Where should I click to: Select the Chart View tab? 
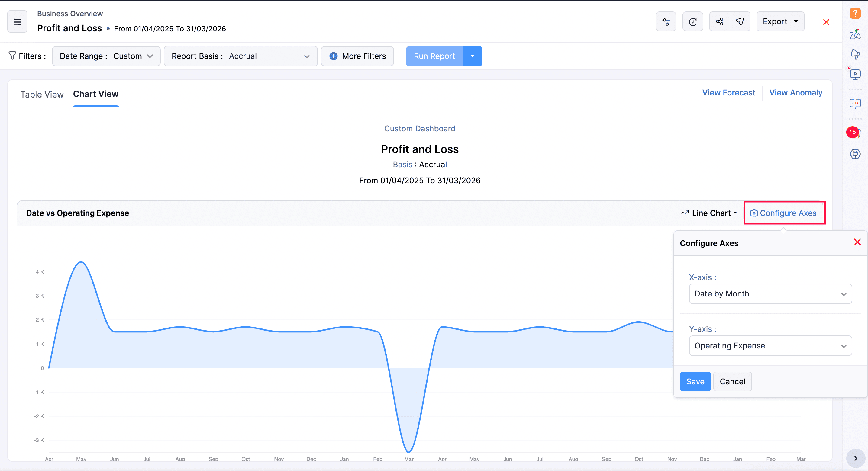click(96, 94)
